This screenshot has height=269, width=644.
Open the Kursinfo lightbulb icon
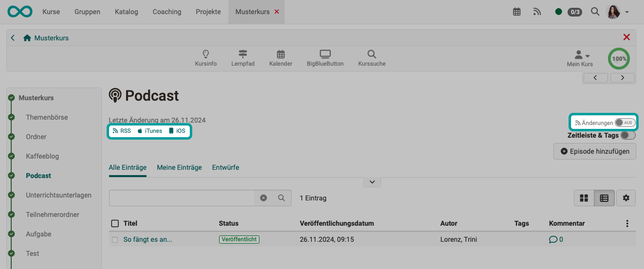pos(205,54)
